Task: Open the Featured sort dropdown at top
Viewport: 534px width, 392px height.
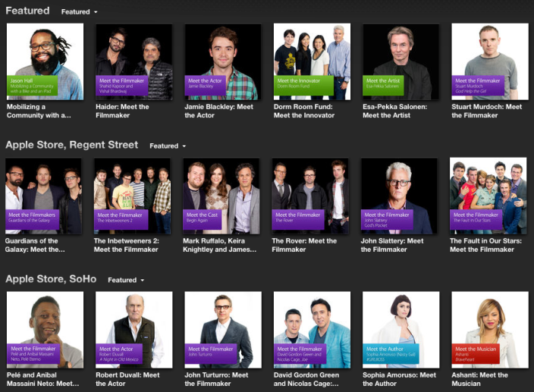Action: coord(80,12)
